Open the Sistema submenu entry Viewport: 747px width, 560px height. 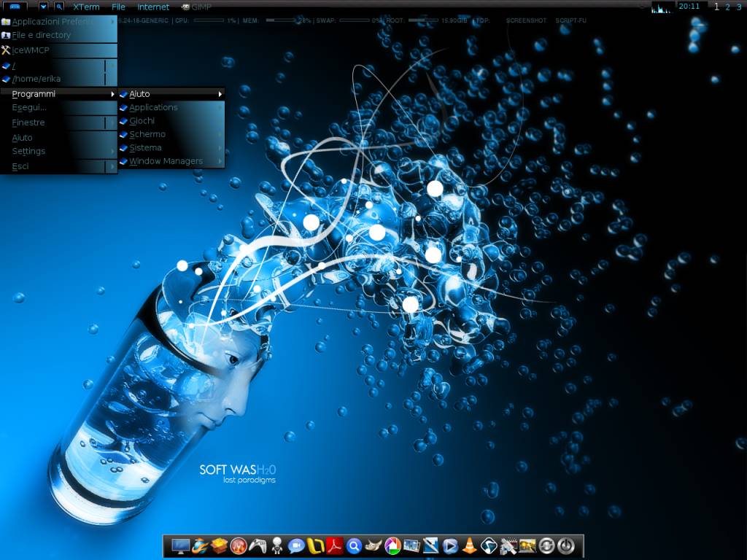point(171,147)
